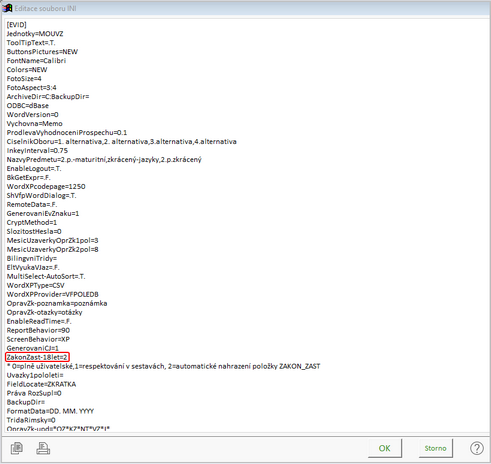Click the ButtonsPictures=NEW line

42,52
